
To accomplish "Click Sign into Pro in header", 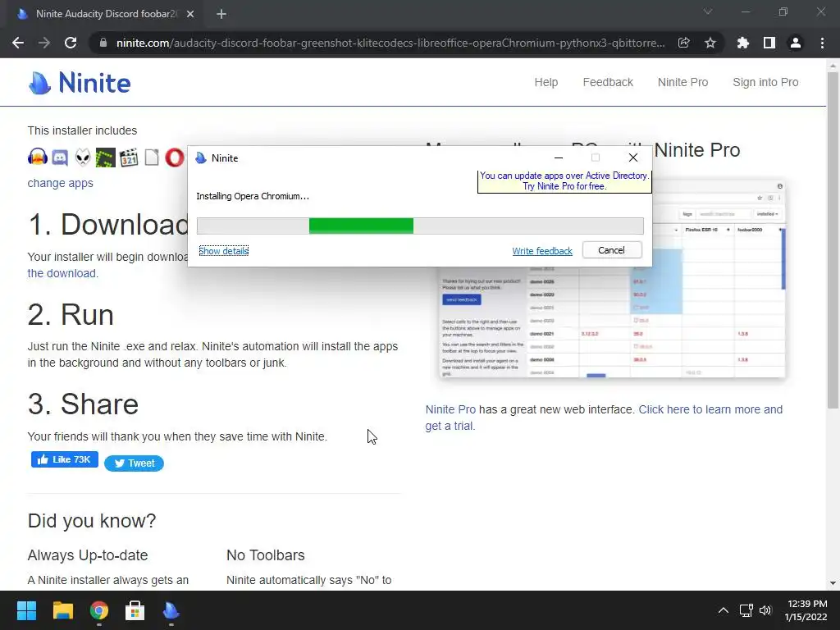I will 765,83.
